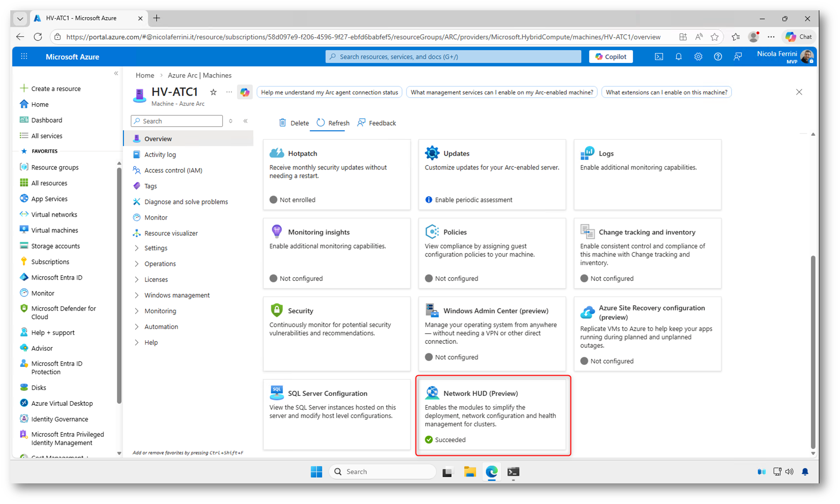Follow the Azure Arc | Machines breadcrumb
Screen dimensions: 840x504
(x=200, y=75)
